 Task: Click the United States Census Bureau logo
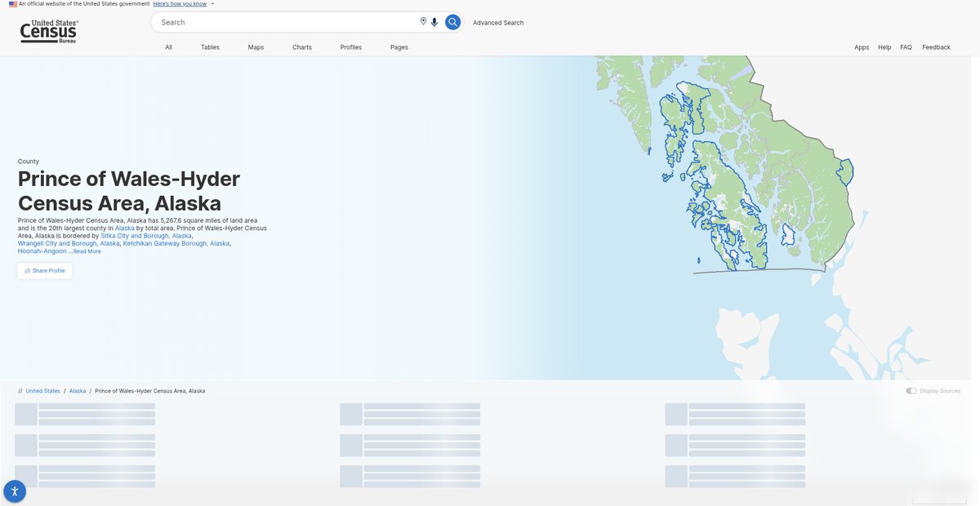pyautogui.click(x=50, y=32)
